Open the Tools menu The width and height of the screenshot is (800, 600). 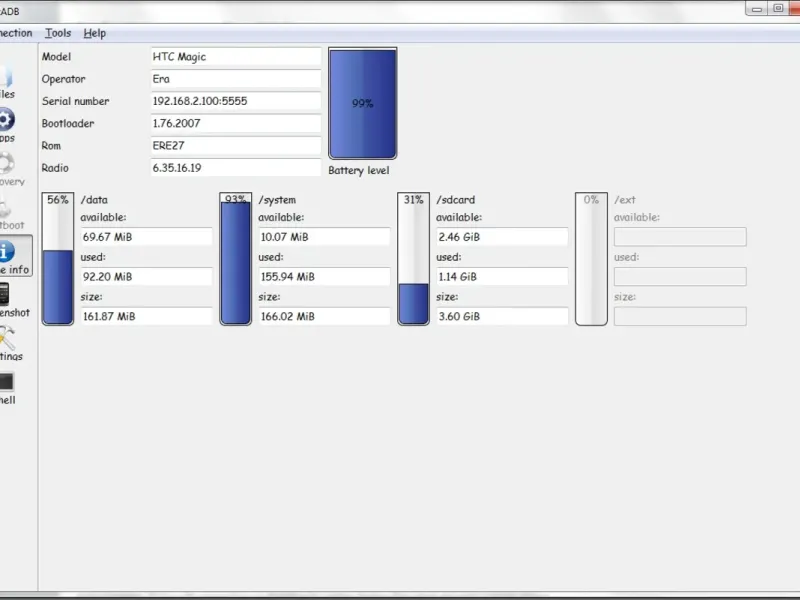click(x=58, y=33)
